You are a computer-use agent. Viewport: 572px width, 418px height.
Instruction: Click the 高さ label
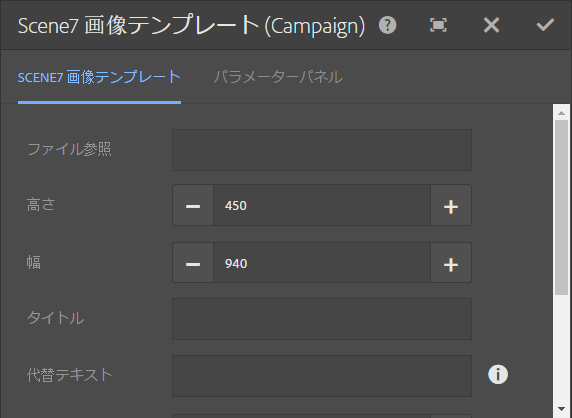point(40,204)
